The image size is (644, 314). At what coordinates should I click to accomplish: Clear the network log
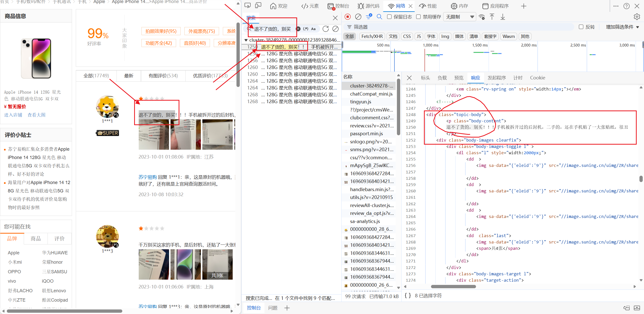(358, 17)
